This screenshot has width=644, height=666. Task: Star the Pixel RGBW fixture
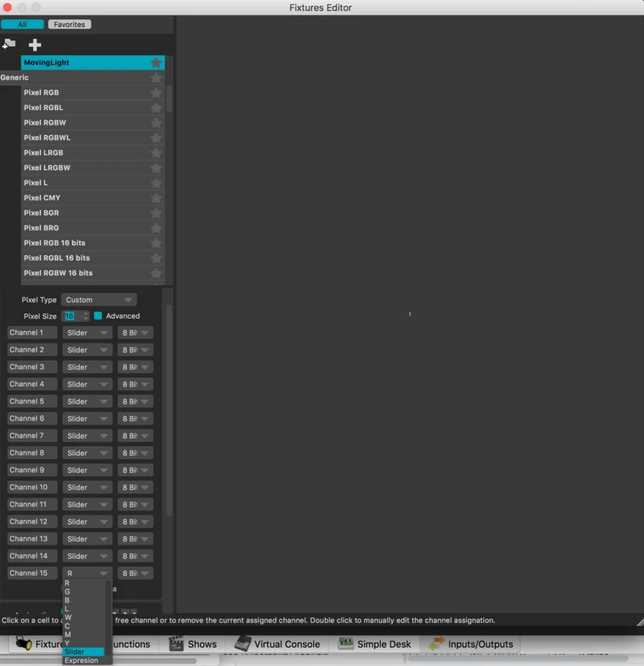156,123
